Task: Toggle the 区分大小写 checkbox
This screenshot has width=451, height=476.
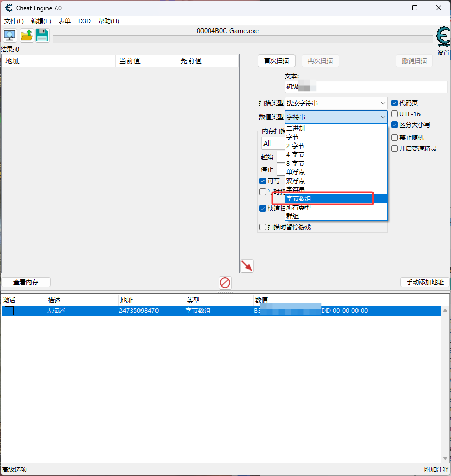Action: [x=395, y=125]
